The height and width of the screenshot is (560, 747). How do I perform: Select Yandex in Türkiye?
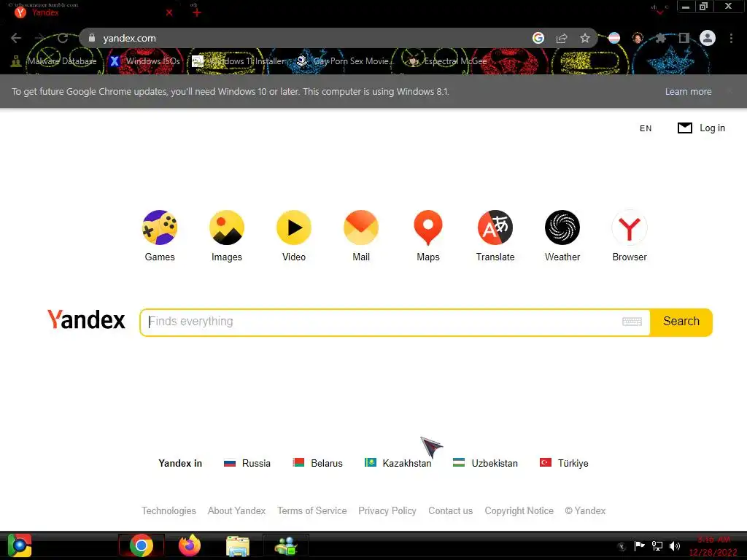tap(564, 463)
